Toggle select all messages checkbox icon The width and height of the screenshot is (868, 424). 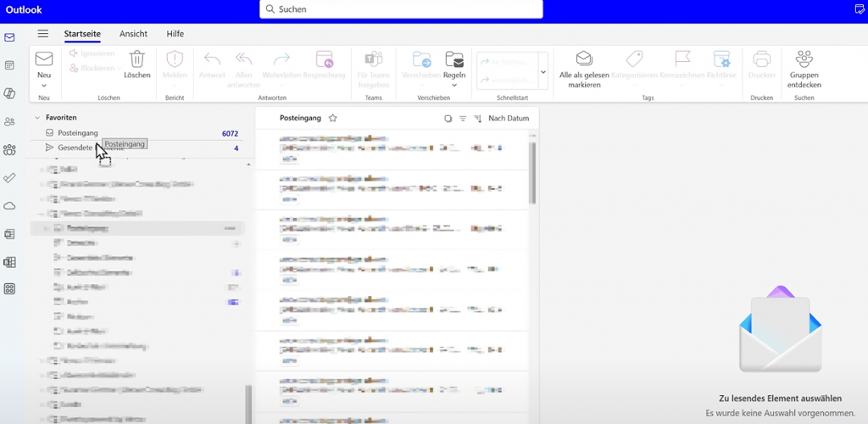[x=448, y=119]
